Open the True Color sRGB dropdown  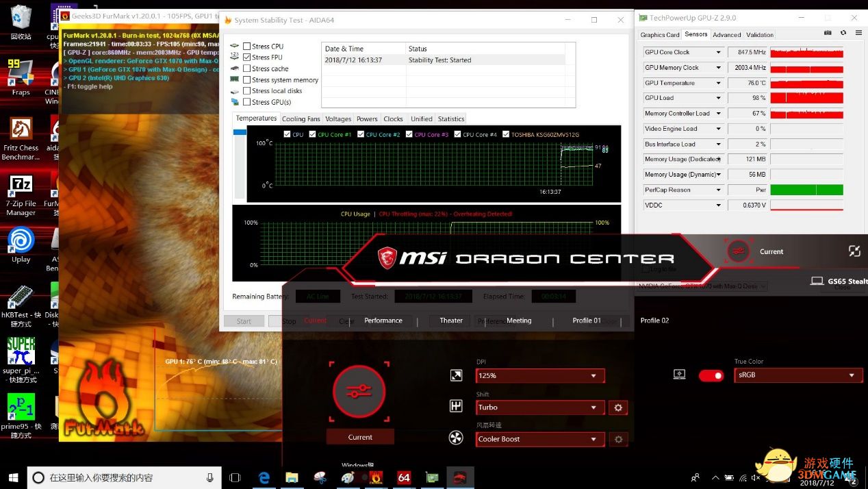tap(797, 375)
